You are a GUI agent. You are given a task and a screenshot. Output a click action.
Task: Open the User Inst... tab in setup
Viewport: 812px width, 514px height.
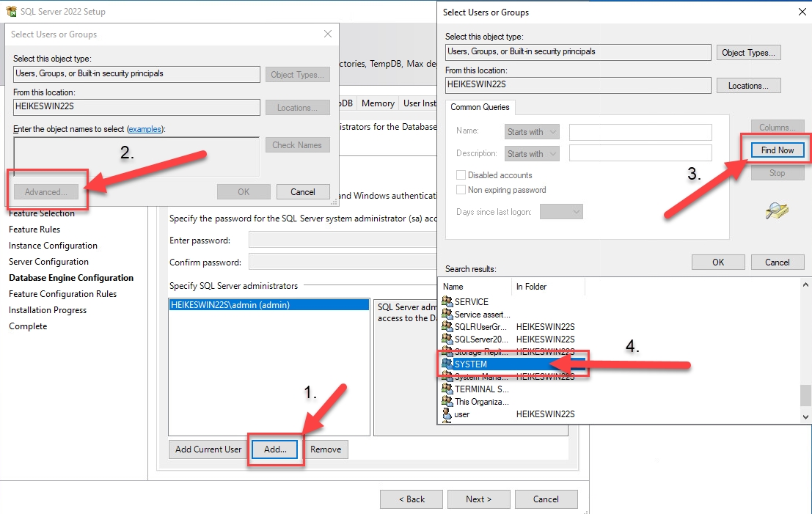[419, 103]
